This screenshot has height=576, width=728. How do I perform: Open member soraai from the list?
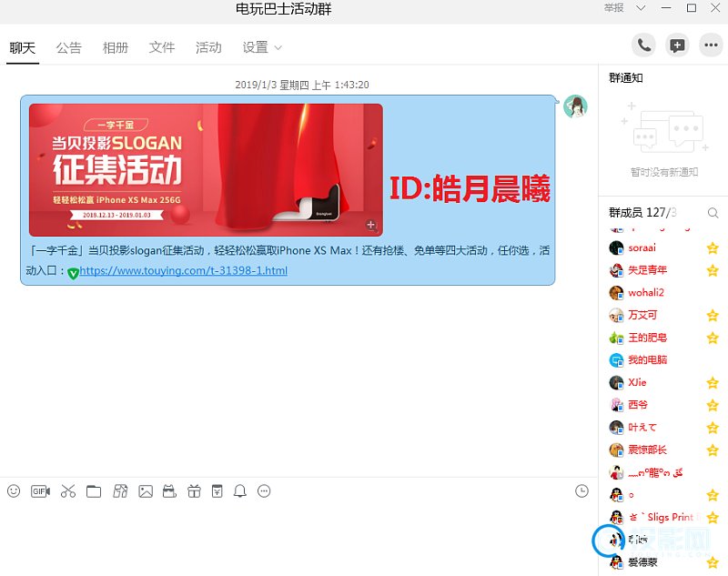pyautogui.click(x=663, y=248)
